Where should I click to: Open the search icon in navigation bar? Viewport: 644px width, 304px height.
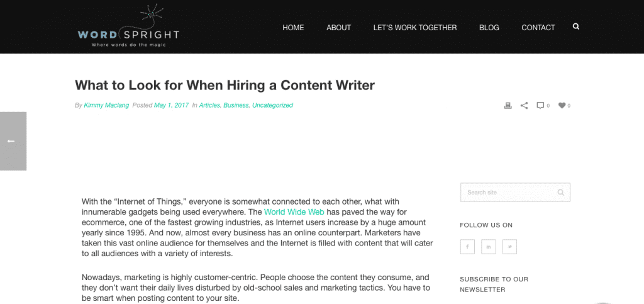coord(576,26)
